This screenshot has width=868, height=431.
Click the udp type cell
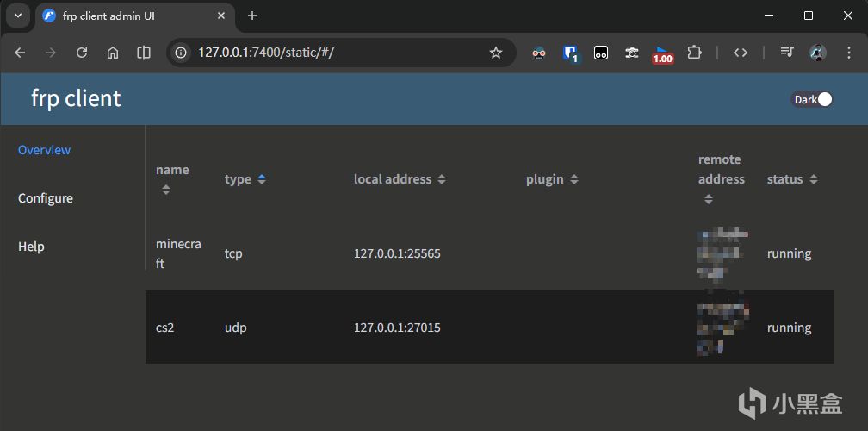pos(236,328)
